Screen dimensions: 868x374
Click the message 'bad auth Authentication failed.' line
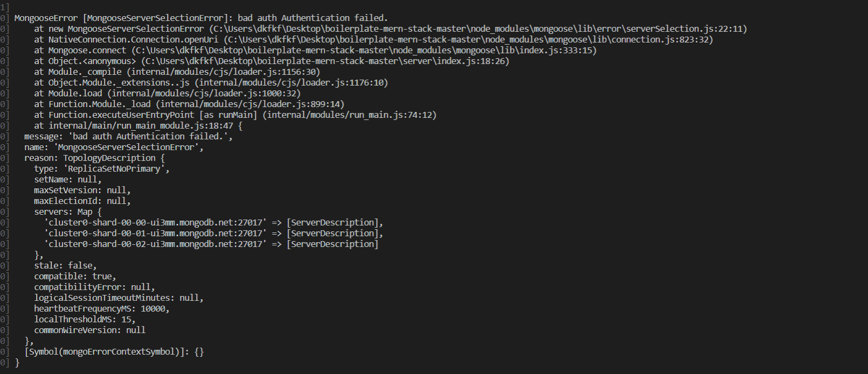(x=128, y=137)
